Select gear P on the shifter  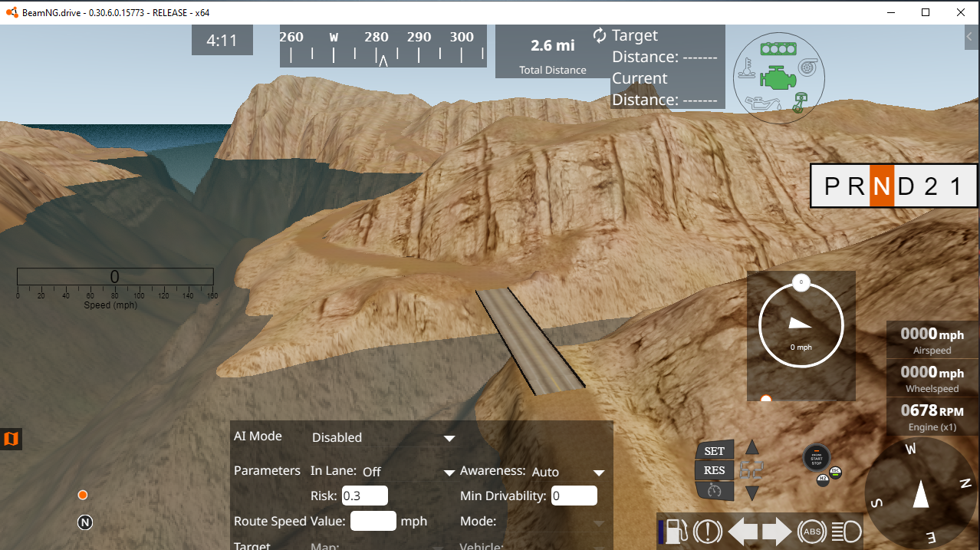click(x=832, y=186)
